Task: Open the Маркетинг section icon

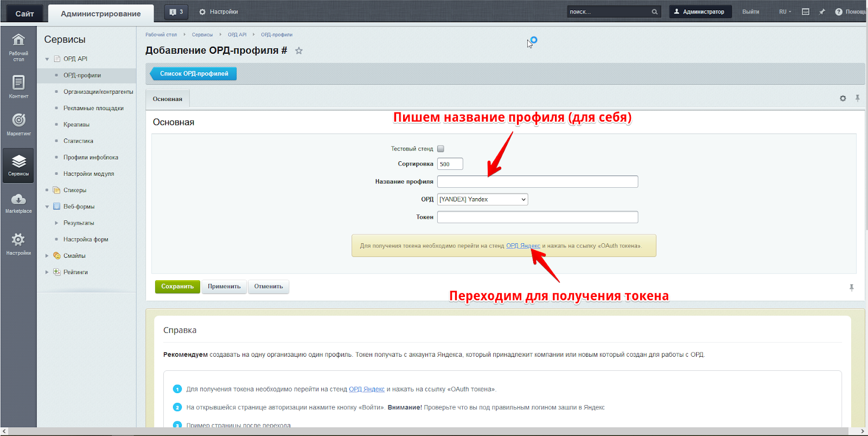Action: (18, 124)
